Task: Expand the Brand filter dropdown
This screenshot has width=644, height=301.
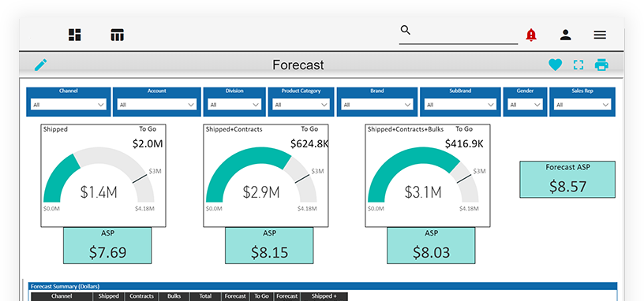Action: pyautogui.click(x=377, y=105)
